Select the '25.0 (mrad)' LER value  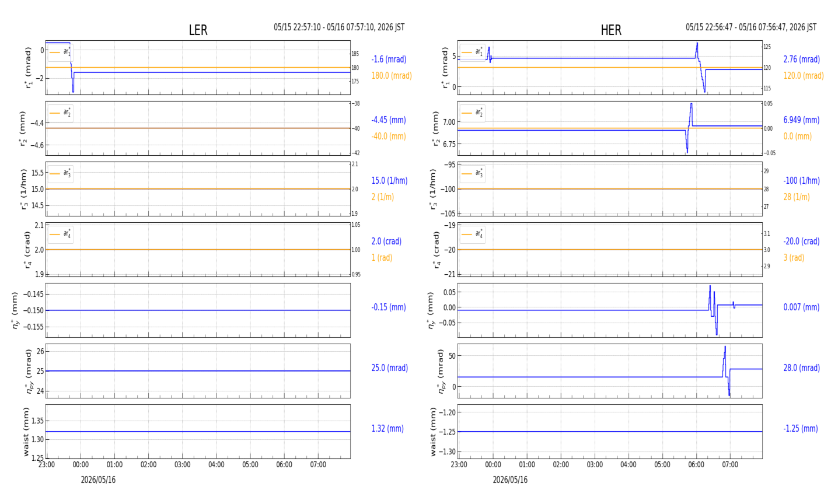coord(390,368)
